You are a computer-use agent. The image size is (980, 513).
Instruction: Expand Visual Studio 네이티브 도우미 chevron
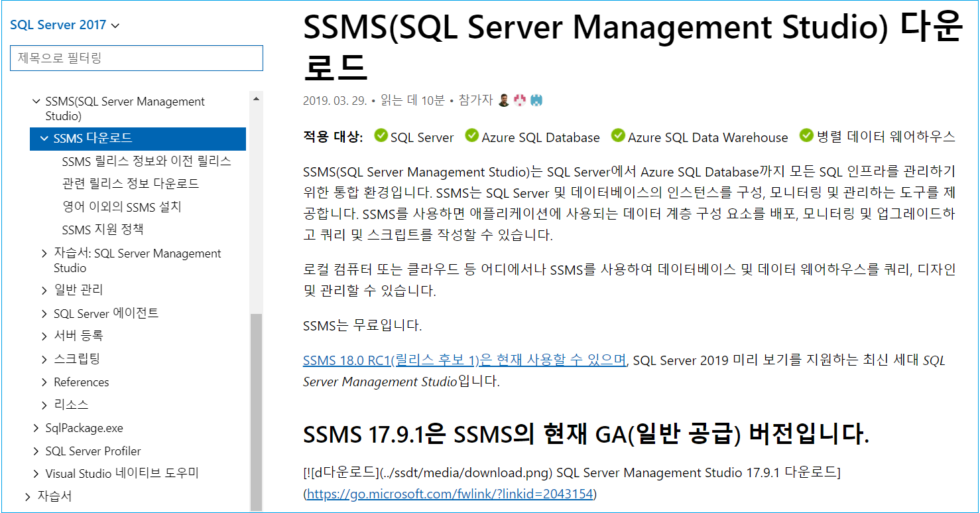[36, 474]
